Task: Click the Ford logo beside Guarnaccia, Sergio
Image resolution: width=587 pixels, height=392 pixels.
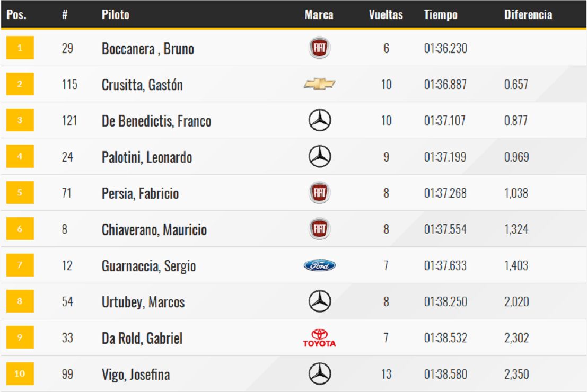Action: coord(319,265)
